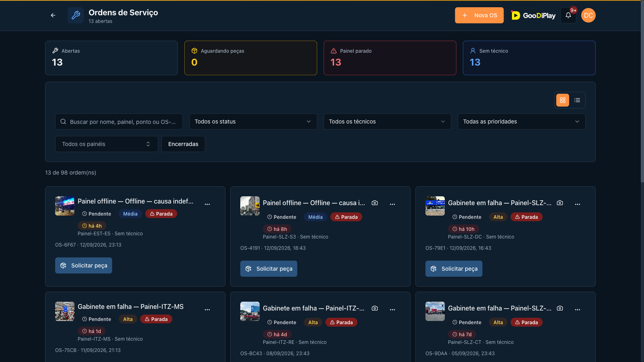Go back using the header arrow

click(53, 15)
